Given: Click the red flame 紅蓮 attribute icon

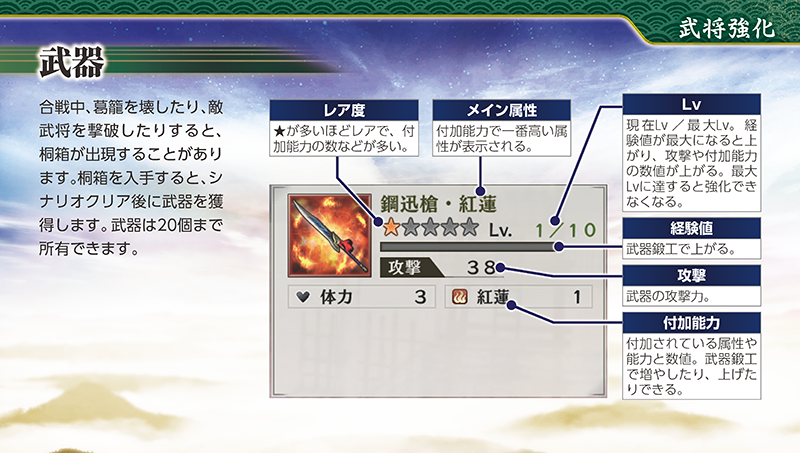Looking at the screenshot, I should 460,296.
